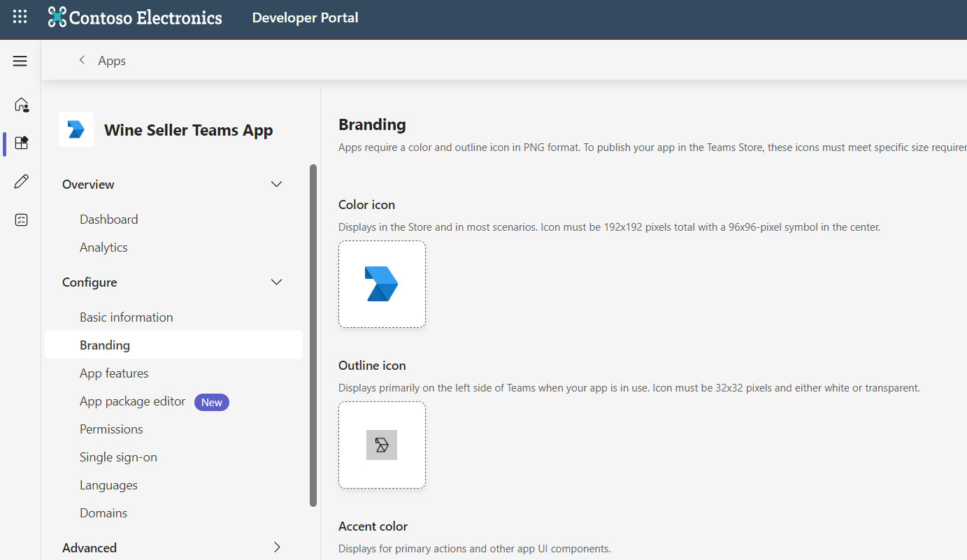Open App features page
The image size is (967, 560).
click(114, 373)
